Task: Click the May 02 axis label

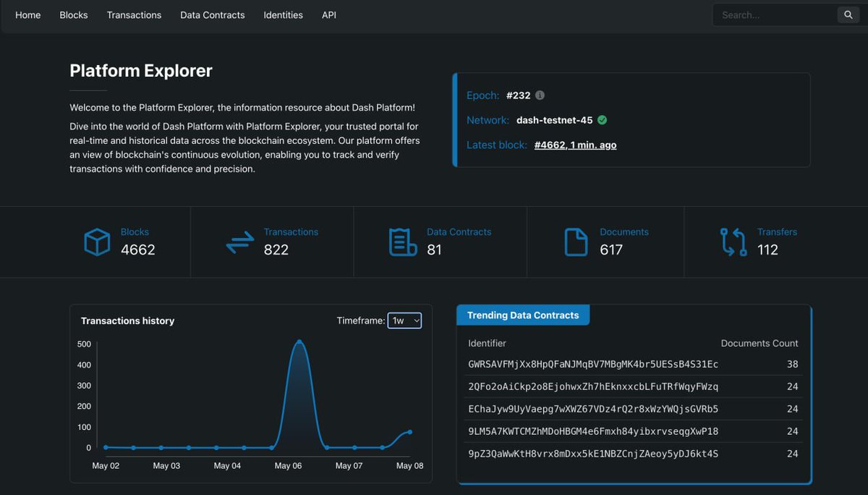Action: click(106, 465)
